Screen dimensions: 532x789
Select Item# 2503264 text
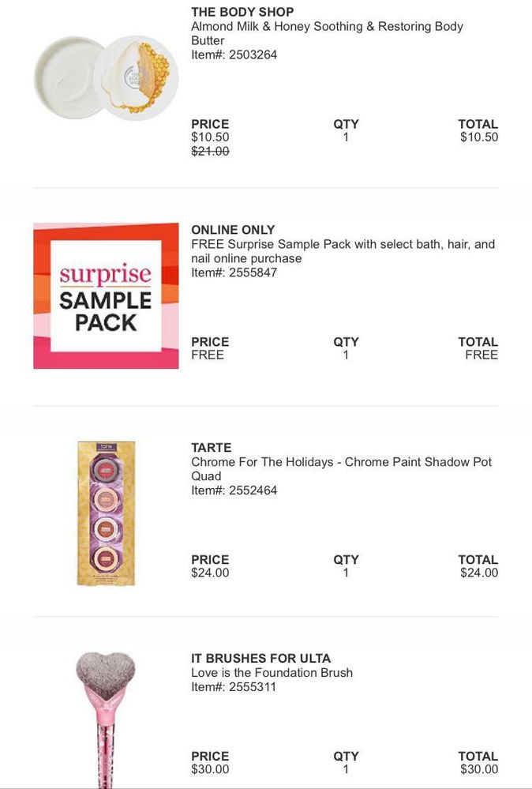point(234,54)
